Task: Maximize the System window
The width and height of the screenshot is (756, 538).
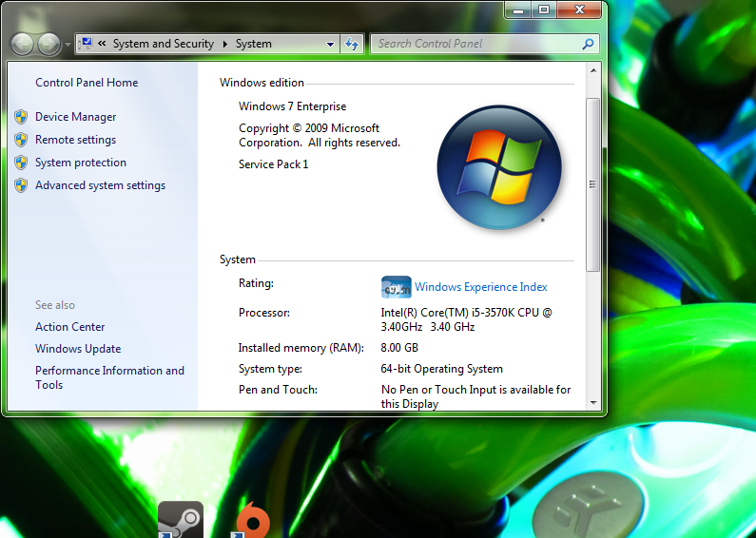Action: [544, 10]
